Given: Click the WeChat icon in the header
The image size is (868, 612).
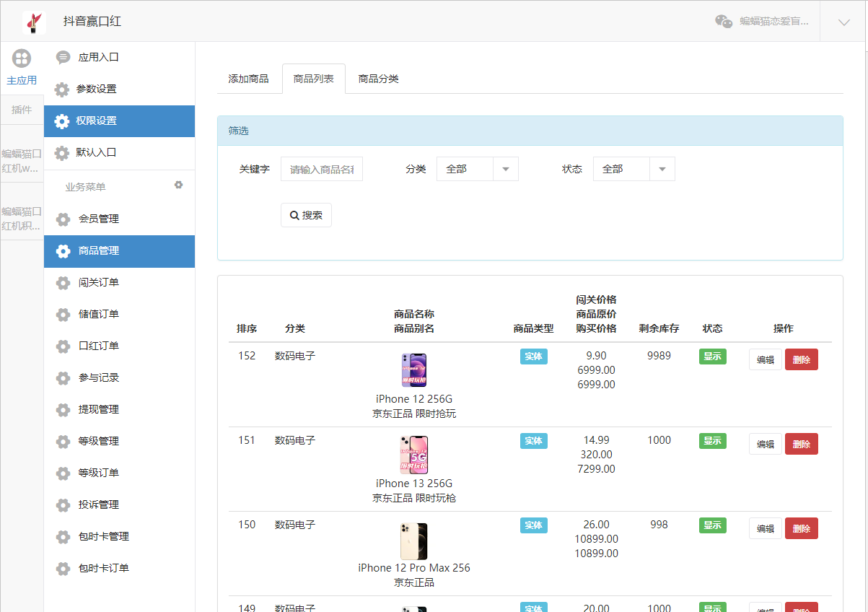Looking at the screenshot, I should pos(724,22).
